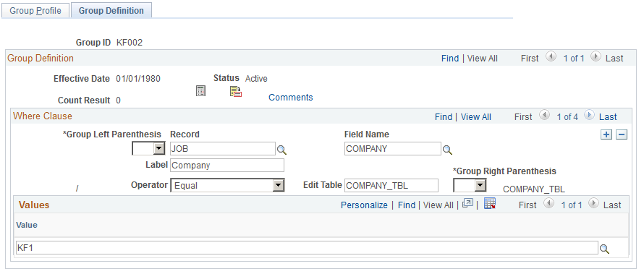644x274 pixels.
Task: Open Field Name lookup magnifier icon
Action: [x=447, y=150]
